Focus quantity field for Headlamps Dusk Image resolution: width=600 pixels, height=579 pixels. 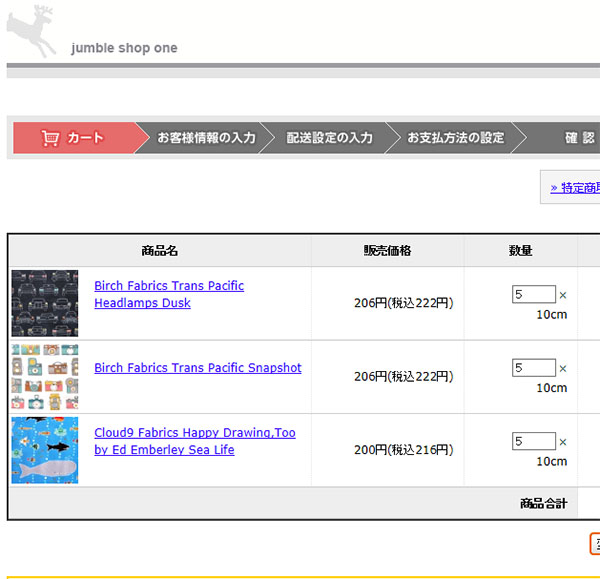point(533,294)
